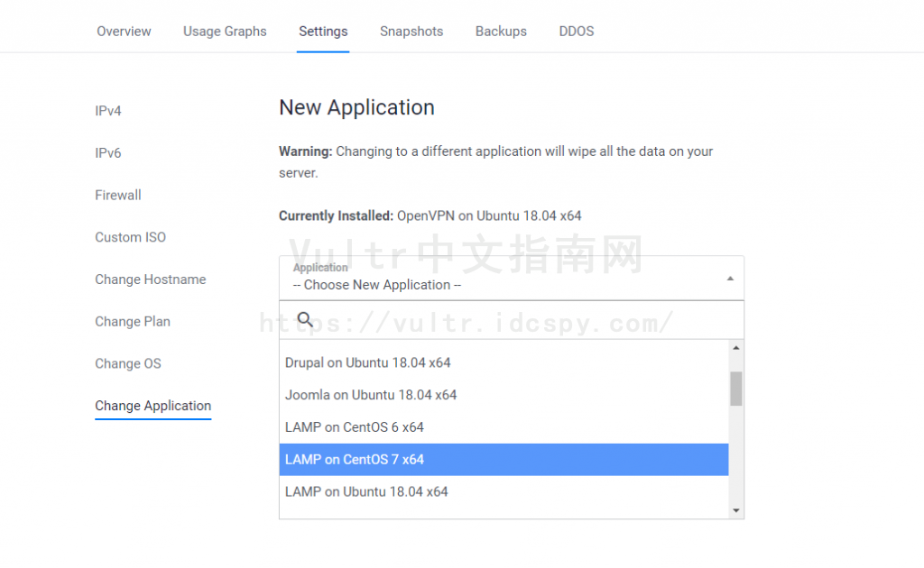
Task: Open the DDOS tab
Action: click(x=576, y=31)
